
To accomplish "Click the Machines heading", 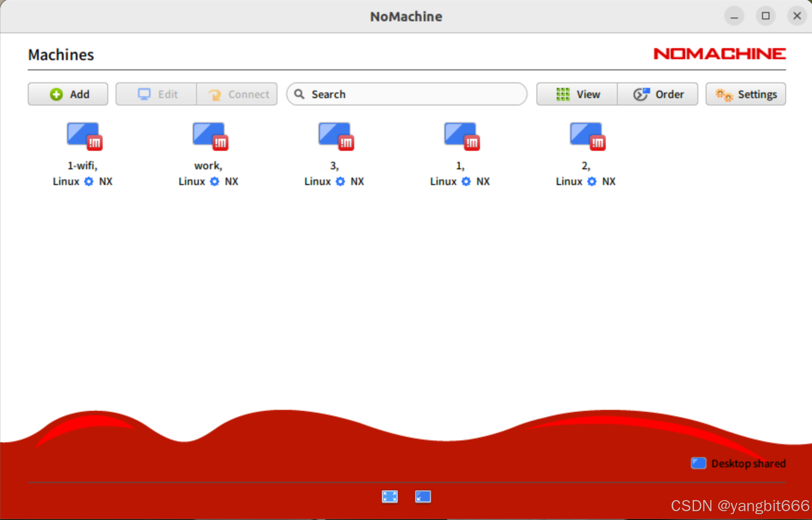I will (x=61, y=54).
